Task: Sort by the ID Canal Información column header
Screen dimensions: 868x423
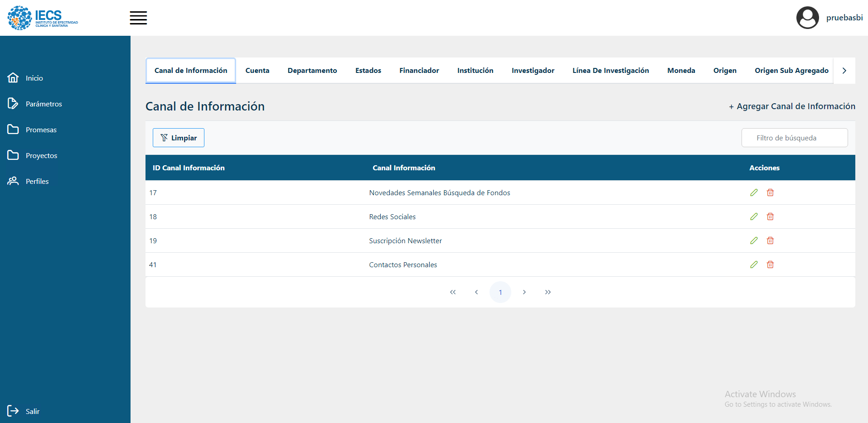Action: 189,168
